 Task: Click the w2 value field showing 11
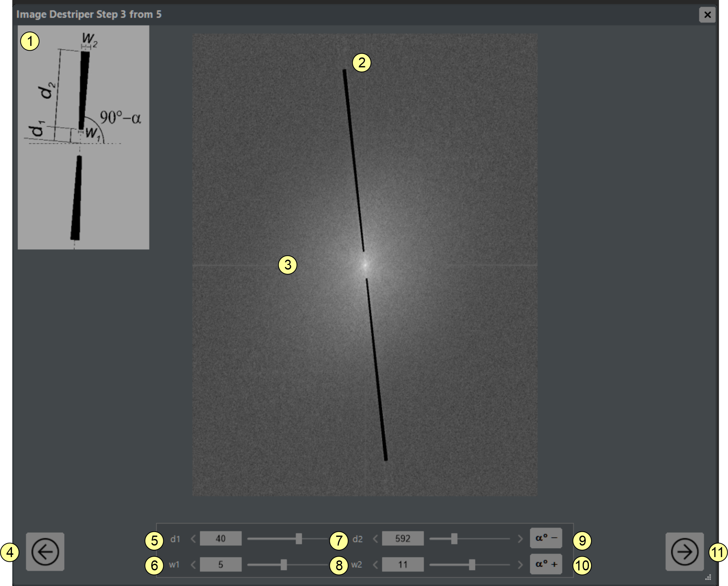[x=403, y=564]
